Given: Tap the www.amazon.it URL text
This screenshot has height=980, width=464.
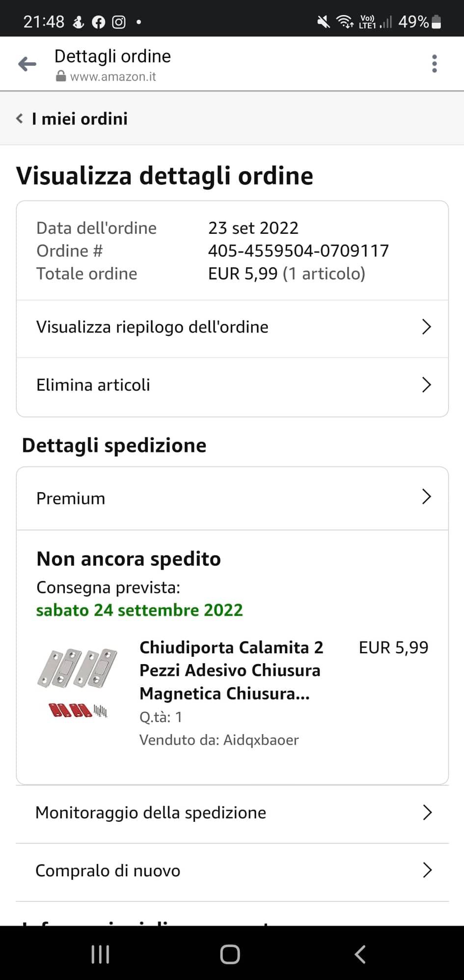Looking at the screenshot, I should pos(113,77).
